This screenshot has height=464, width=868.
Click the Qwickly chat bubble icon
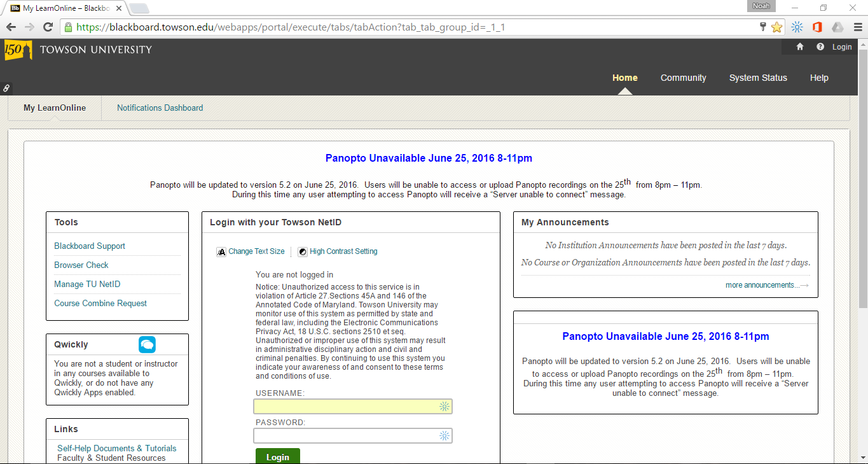click(147, 345)
